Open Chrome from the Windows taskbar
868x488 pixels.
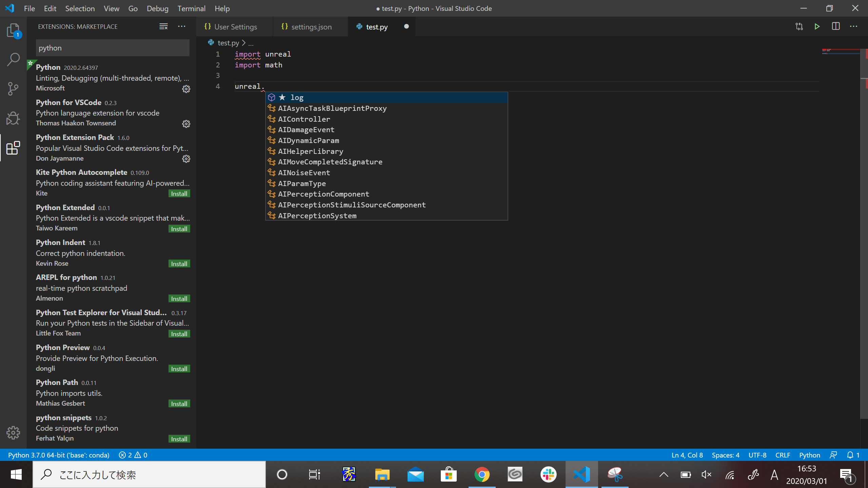[x=482, y=474]
